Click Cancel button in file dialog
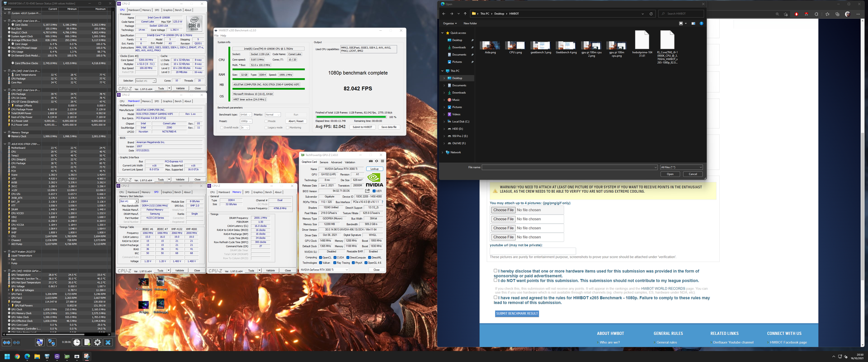Image resolution: width=868 pixels, height=362 pixels. (x=693, y=174)
